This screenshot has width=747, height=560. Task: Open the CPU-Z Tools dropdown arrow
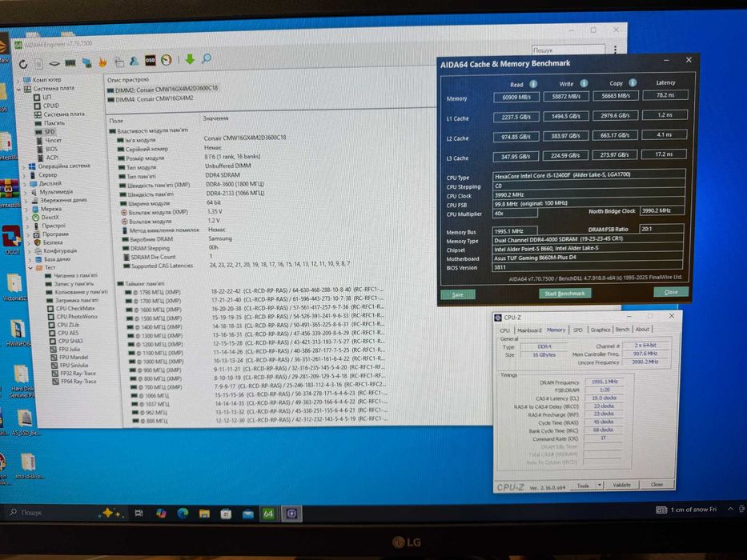coord(600,485)
